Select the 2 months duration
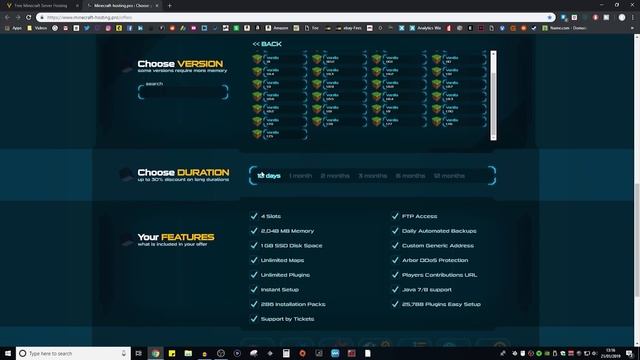 (335, 176)
